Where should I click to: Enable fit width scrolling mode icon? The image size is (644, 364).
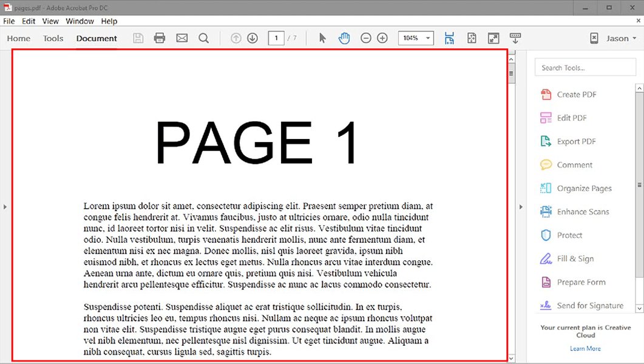(449, 38)
